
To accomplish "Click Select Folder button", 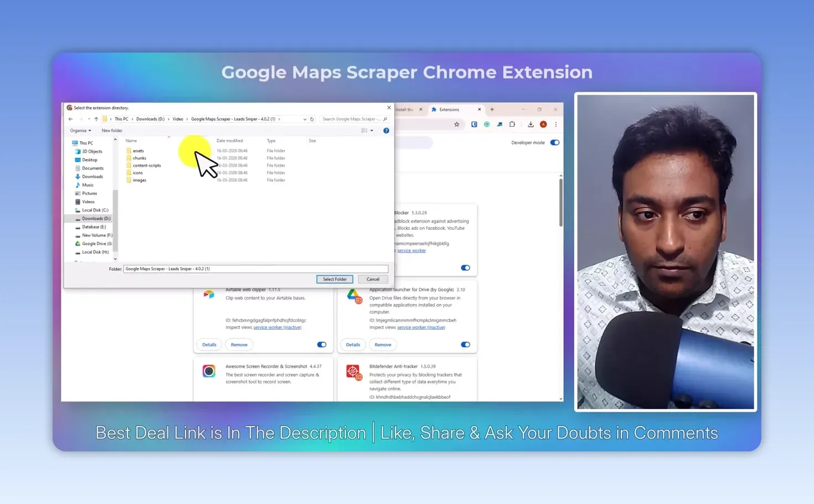I will pos(334,279).
